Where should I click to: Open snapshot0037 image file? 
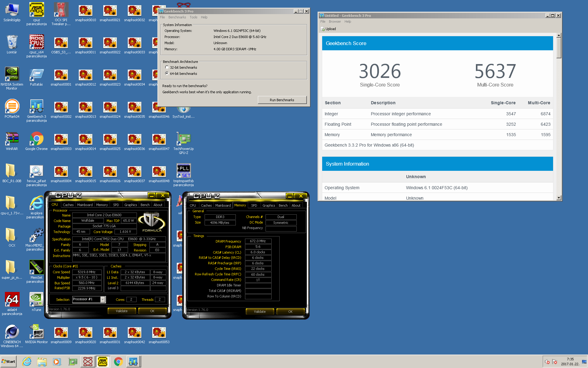click(x=134, y=173)
